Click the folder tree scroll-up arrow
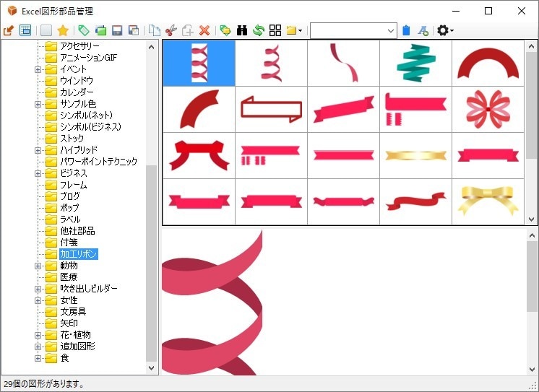The image size is (539, 392). [151, 47]
